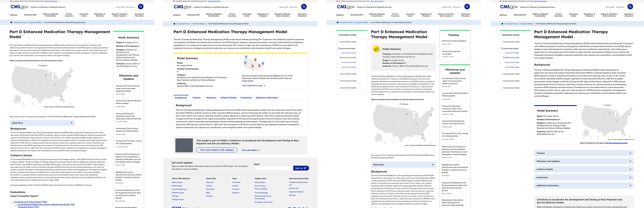Open Inspector General footer link
Screen dimensions: 644x208
coord(296,192)
